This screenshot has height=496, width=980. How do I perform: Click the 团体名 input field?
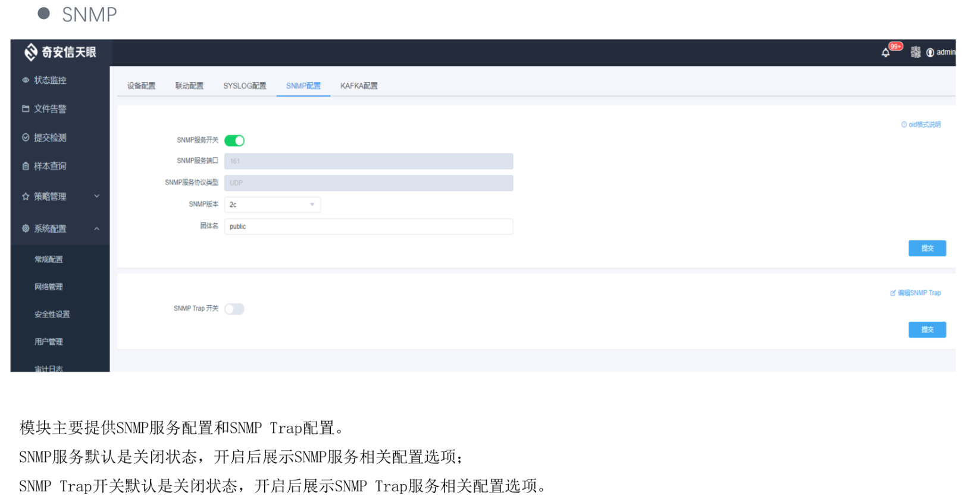[x=368, y=227]
